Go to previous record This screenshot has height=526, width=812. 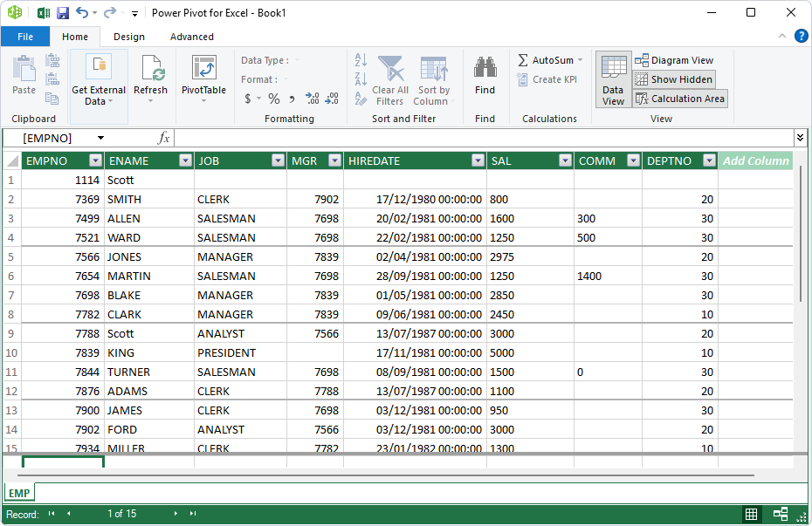[68, 514]
